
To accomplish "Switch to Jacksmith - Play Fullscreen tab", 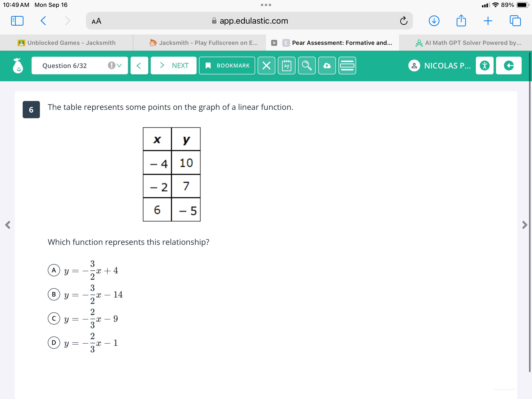I will [199, 43].
